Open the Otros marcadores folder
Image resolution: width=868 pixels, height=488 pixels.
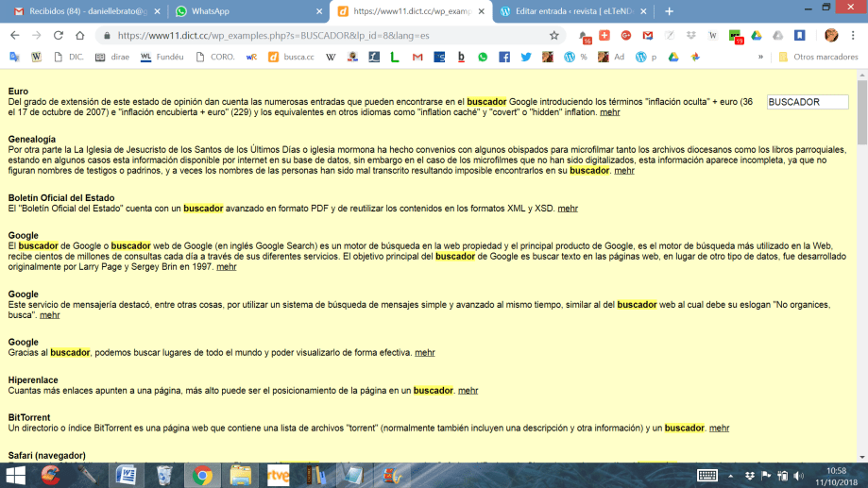(818, 57)
